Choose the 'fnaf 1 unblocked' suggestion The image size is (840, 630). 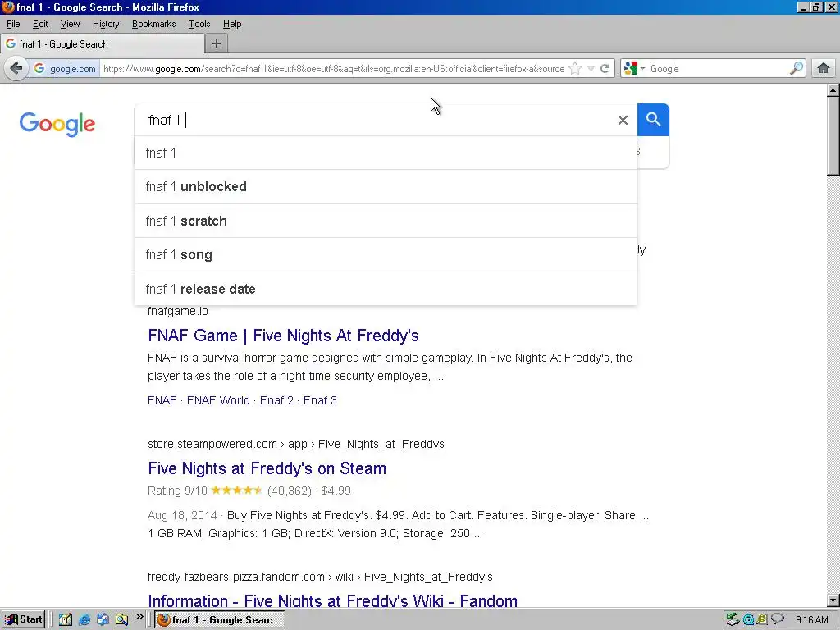tap(386, 186)
